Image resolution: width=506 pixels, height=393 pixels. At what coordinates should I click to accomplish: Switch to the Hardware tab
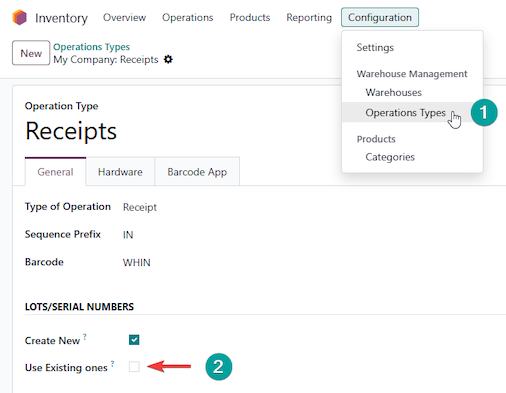pos(120,172)
